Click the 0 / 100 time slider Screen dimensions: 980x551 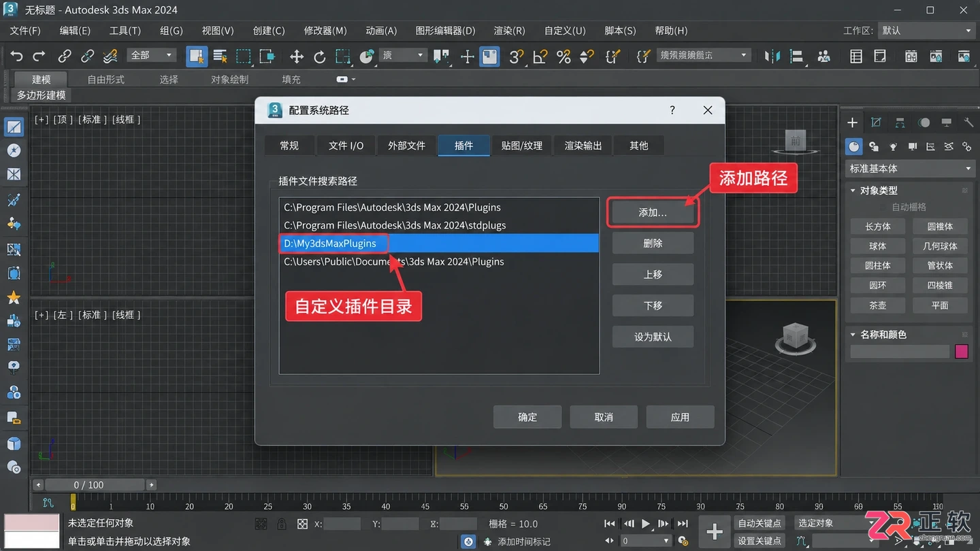click(x=95, y=485)
